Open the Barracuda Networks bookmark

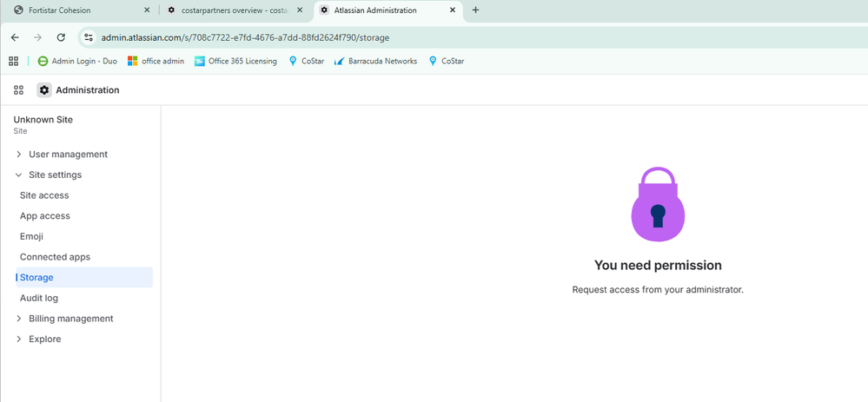click(376, 62)
